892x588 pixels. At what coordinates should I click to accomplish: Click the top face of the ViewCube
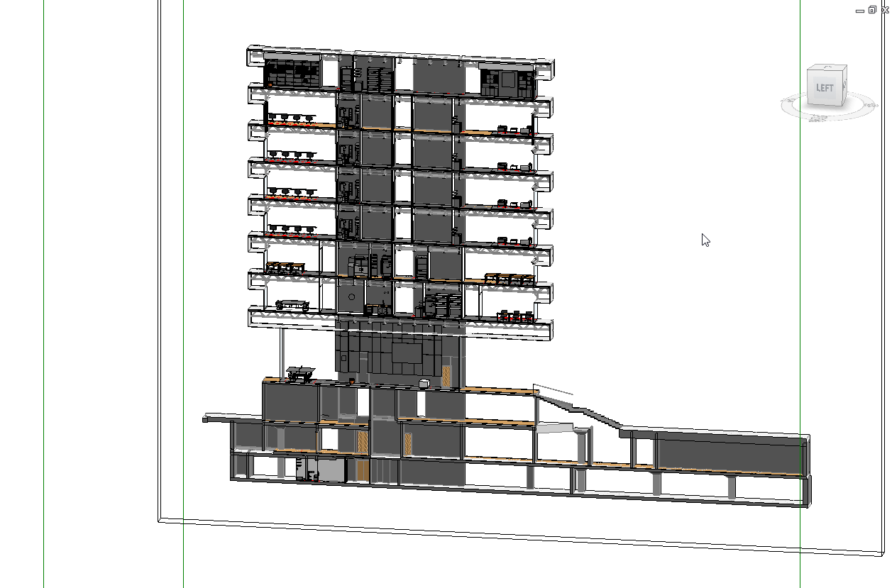pyautogui.click(x=827, y=68)
